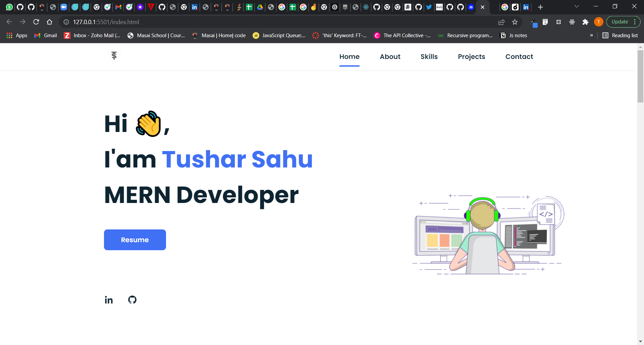Open the tab search dropdown arrow
Viewport: 644px width, 345px height.
577,6
